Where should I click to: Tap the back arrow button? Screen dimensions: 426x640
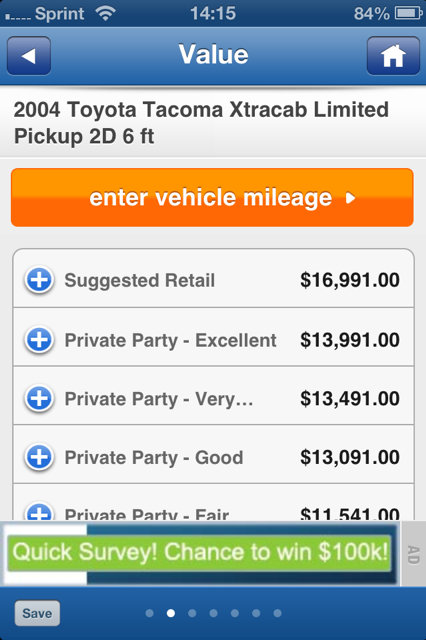click(x=29, y=56)
